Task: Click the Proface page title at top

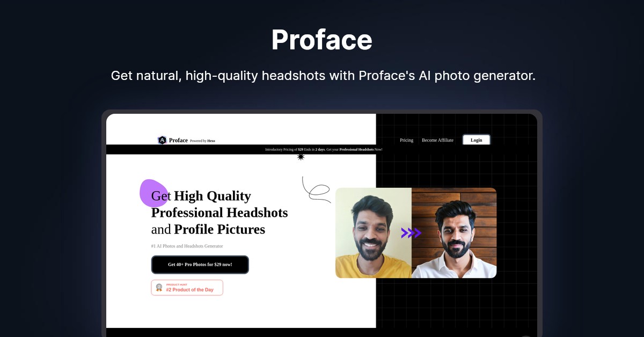Action: pos(322,40)
